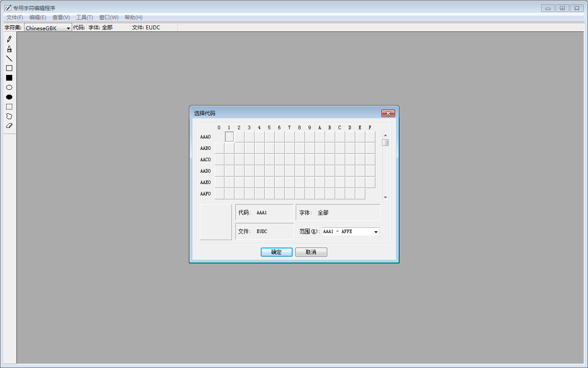Select code cell AAB8 in the grid
This screenshot has width=588, height=368.
[x=300, y=148]
